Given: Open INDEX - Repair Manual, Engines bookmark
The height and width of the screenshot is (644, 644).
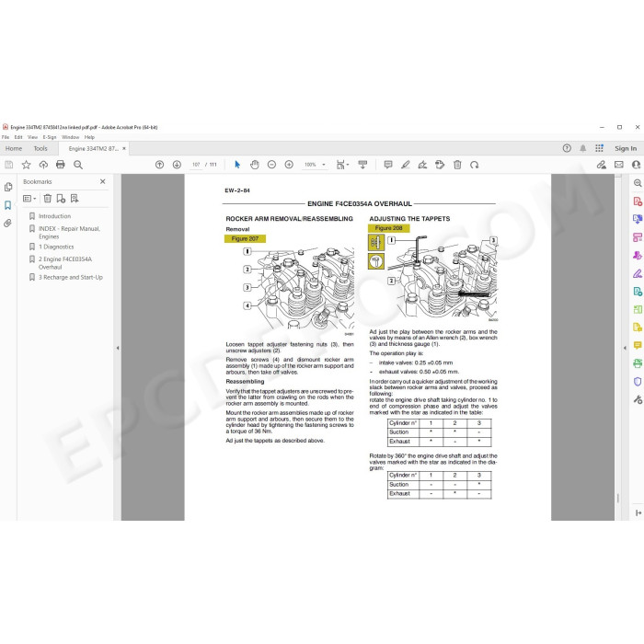Looking at the screenshot, I should click(69, 233).
